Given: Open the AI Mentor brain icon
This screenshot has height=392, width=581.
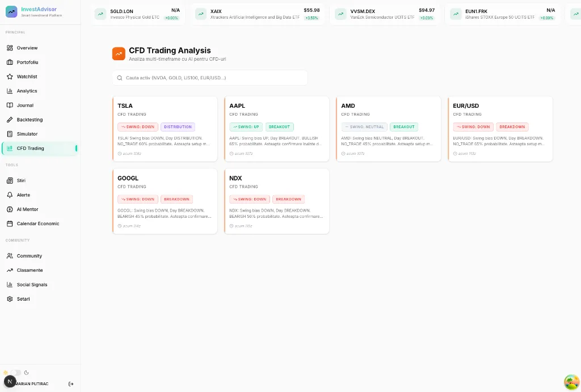Looking at the screenshot, I should [10, 209].
